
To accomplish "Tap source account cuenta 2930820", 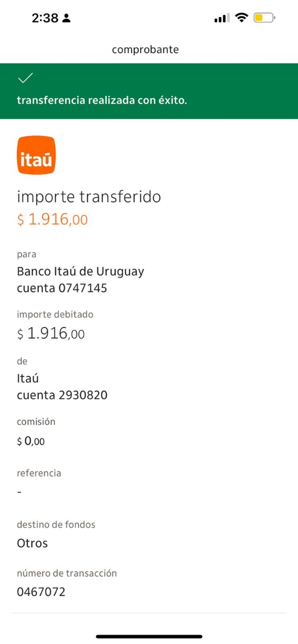I will [62, 395].
